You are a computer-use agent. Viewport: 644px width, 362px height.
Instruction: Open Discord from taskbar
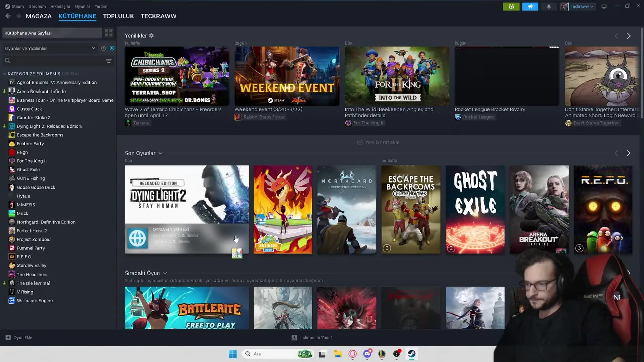point(367,354)
